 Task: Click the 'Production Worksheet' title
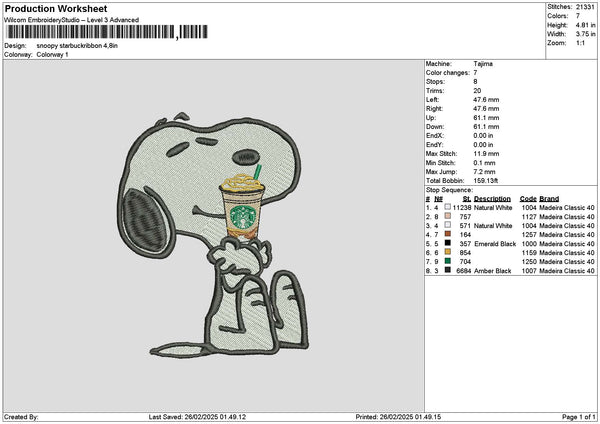click(x=56, y=8)
